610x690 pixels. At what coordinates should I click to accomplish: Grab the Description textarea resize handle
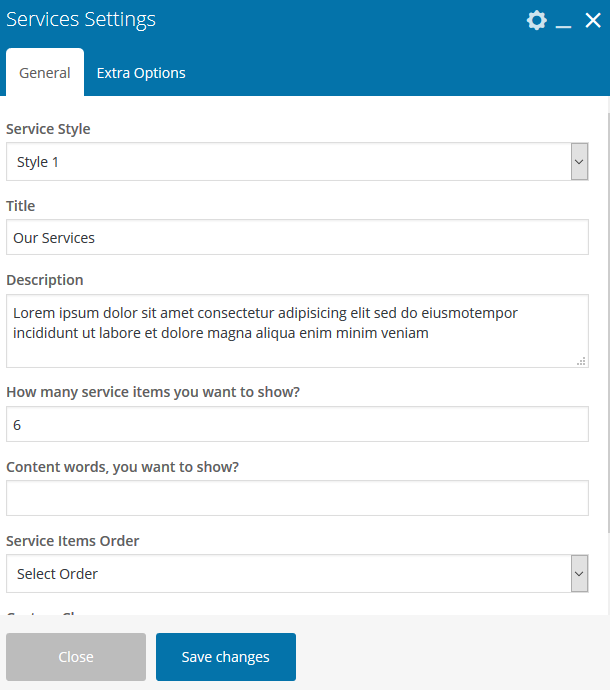click(582, 361)
